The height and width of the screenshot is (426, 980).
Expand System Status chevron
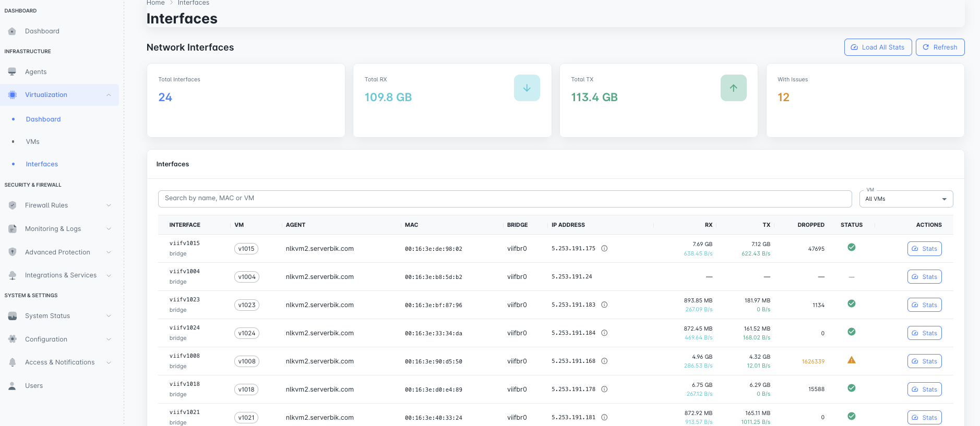(109, 316)
